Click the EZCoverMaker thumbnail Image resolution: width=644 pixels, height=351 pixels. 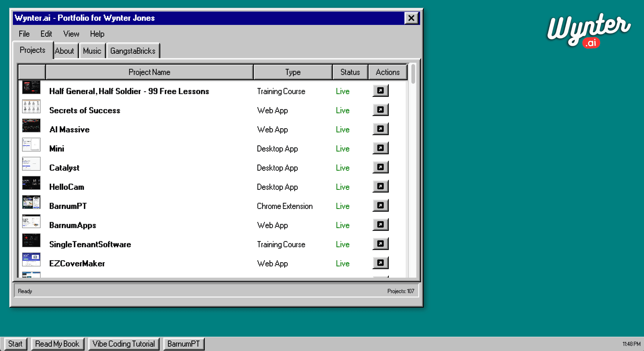coord(31,260)
